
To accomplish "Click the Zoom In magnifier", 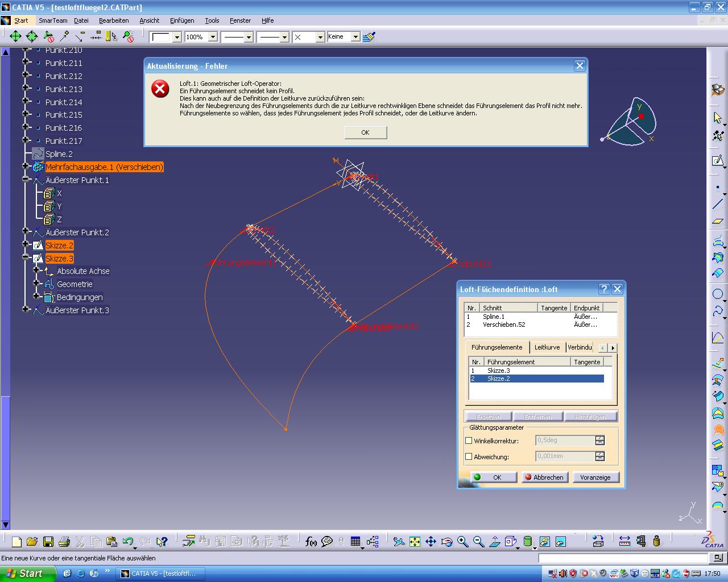I will click(x=463, y=542).
